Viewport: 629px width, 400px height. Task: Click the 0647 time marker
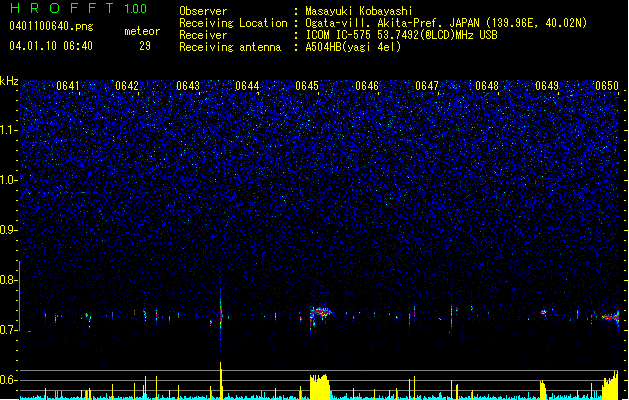click(x=427, y=86)
